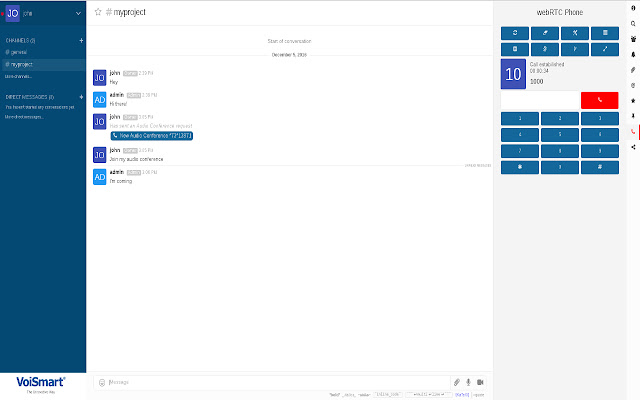Click the message text input box
This screenshot has width=640, height=400.
278,382
